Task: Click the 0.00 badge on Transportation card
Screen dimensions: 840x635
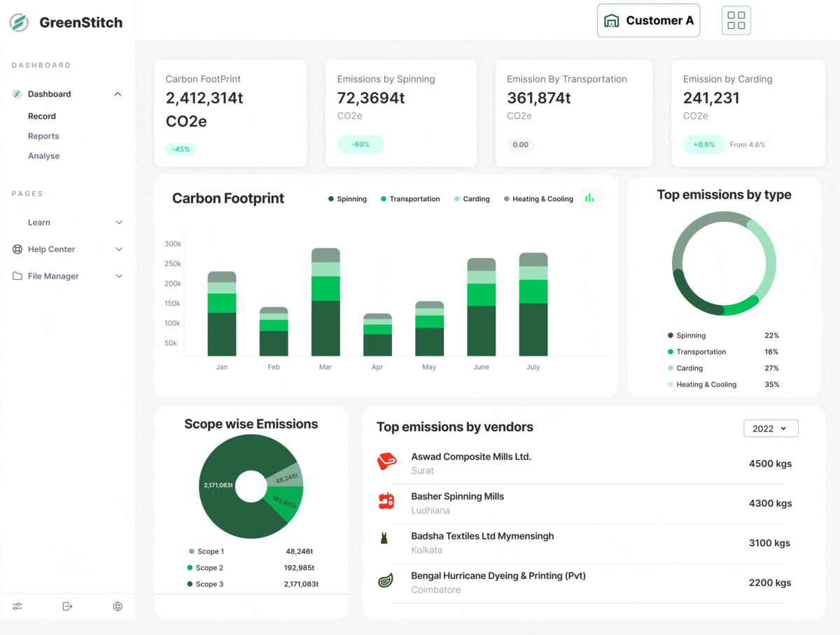Action: (520, 145)
